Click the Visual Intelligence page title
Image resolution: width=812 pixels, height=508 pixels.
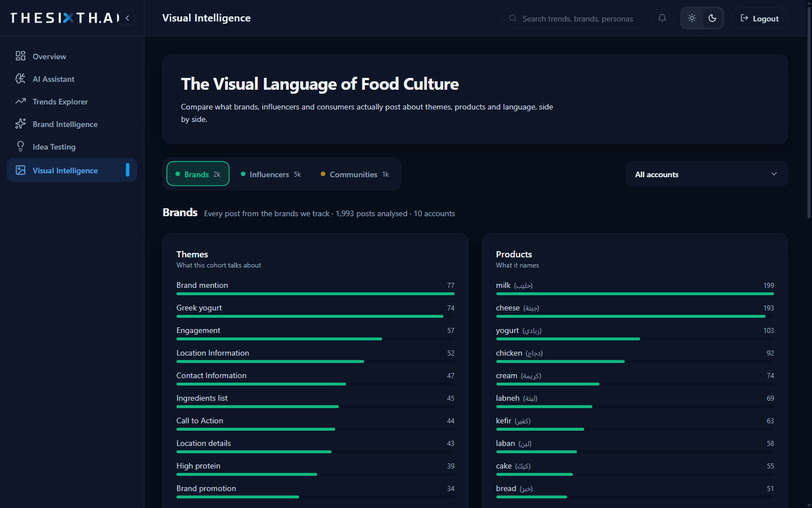pyautogui.click(x=206, y=18)
